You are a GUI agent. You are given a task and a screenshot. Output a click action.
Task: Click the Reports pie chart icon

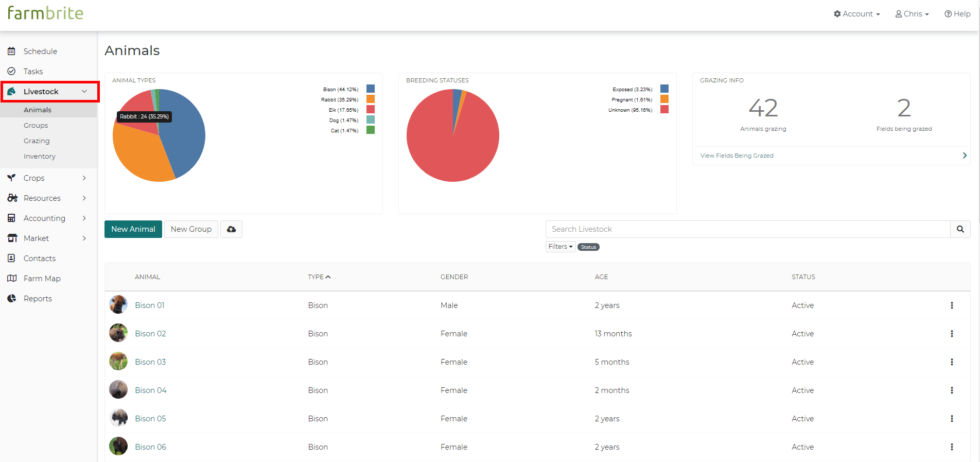point(12,298)
